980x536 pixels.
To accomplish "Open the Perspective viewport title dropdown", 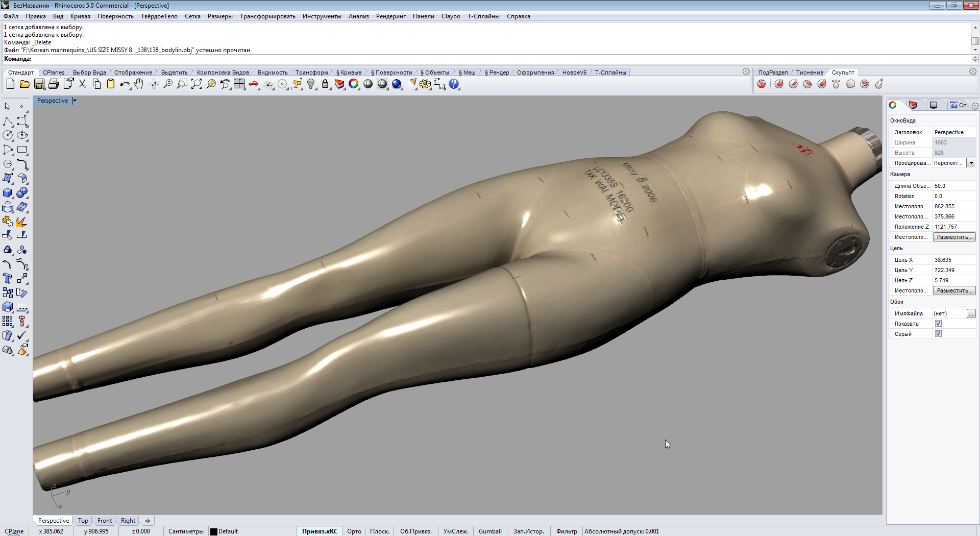I will click(75, 101).
